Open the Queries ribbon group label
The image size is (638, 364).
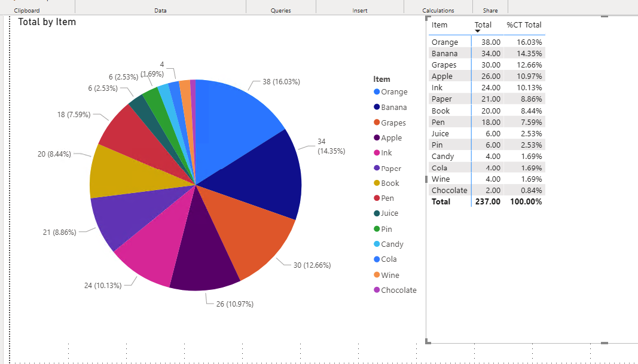point(281,11)
